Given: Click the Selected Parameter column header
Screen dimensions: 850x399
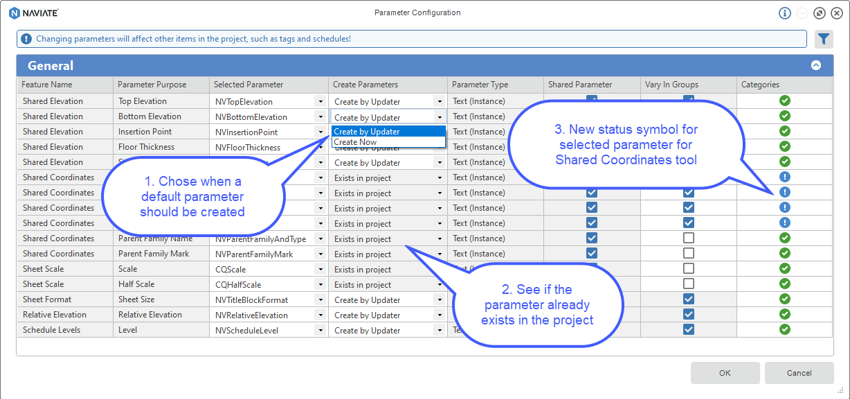Looking at the screenshot, I should (x=269, y=85).
